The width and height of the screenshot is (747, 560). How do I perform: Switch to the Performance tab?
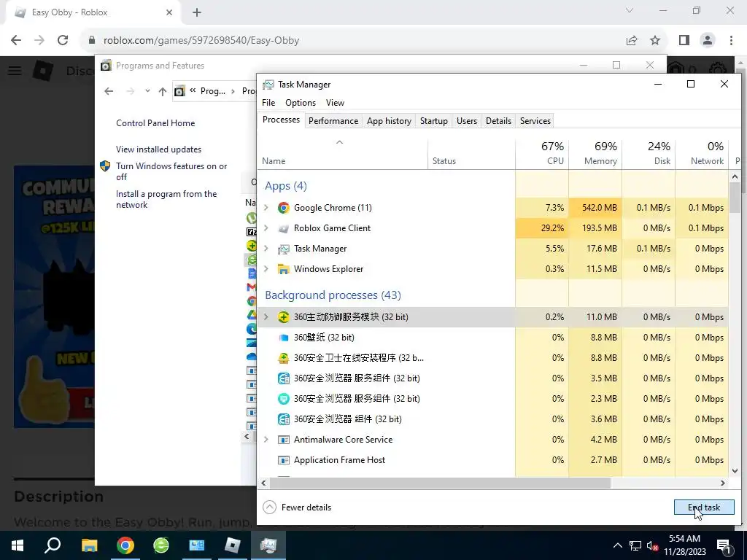(333, 121)
